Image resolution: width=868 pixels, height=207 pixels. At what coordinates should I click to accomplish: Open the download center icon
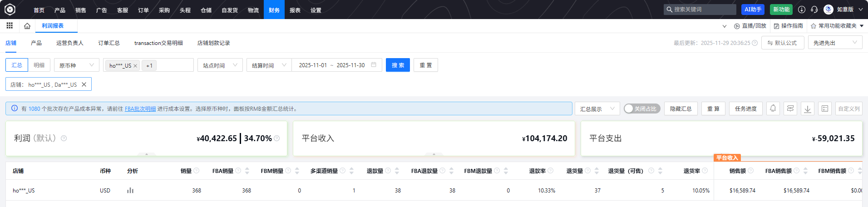pyautogui.click(x=802, y=10)
